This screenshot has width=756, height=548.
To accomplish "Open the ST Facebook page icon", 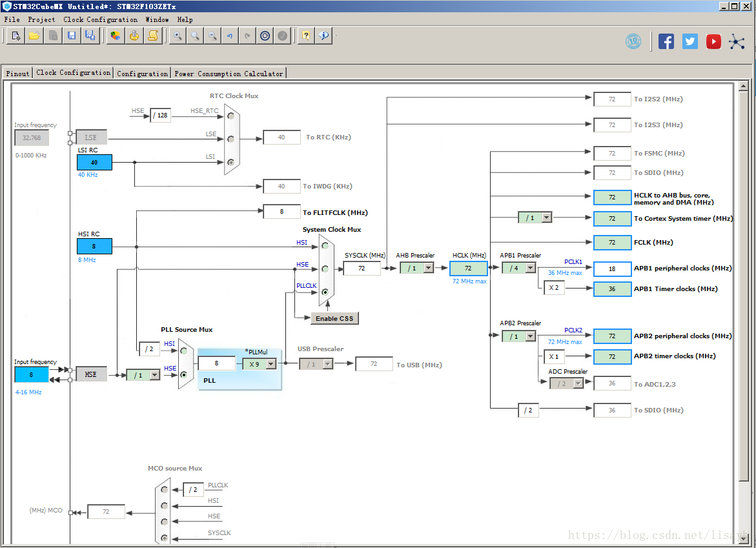I will (666, 41).
